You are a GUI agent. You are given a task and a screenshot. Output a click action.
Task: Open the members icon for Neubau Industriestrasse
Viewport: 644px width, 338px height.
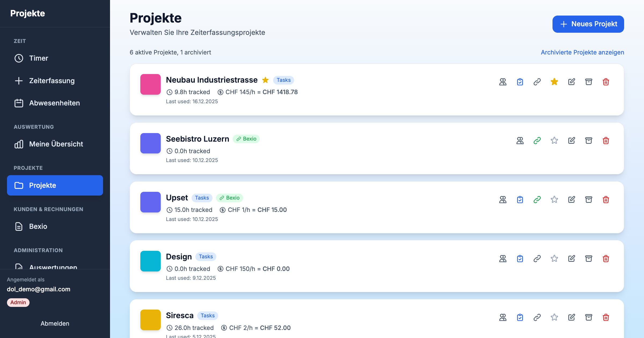point(503,82)
